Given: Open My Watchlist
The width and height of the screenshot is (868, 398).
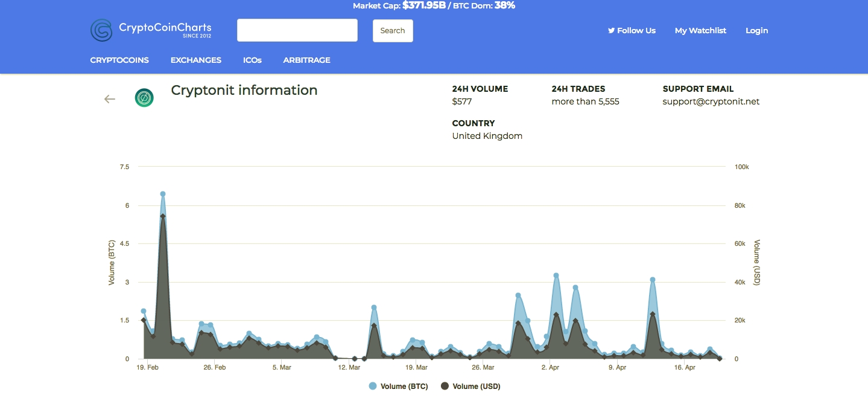Looking at the screenshot, I should tap(700, 30).
